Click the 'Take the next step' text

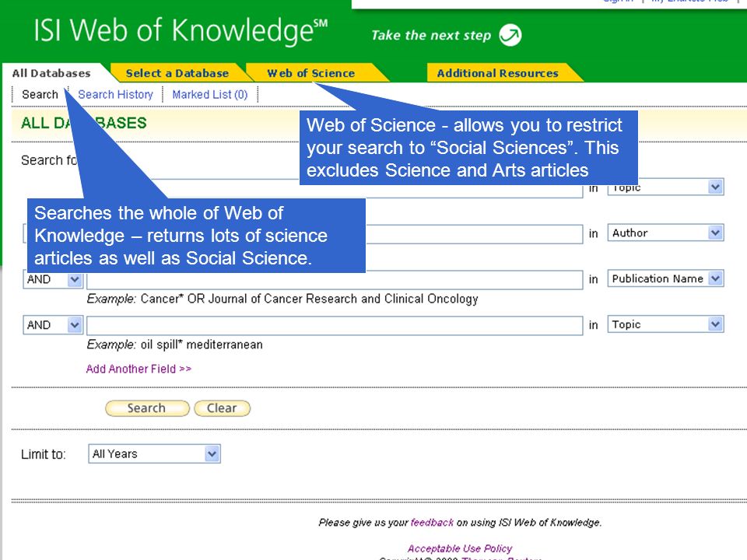pos(431,35)
